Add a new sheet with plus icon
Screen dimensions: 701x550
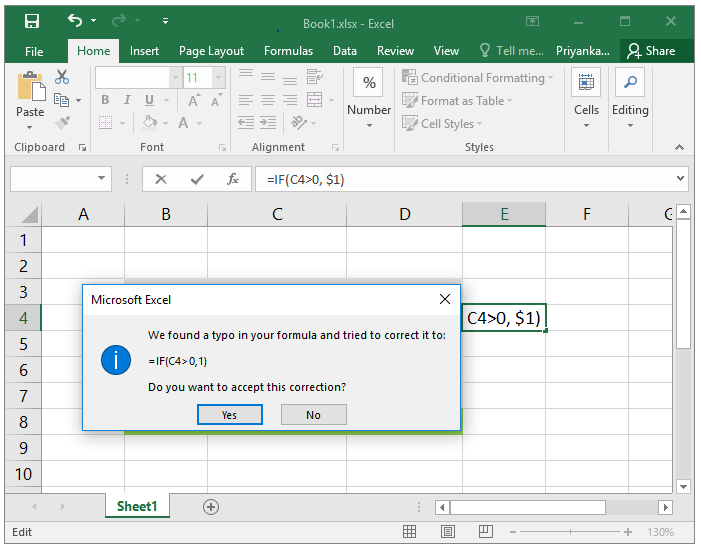211,507
